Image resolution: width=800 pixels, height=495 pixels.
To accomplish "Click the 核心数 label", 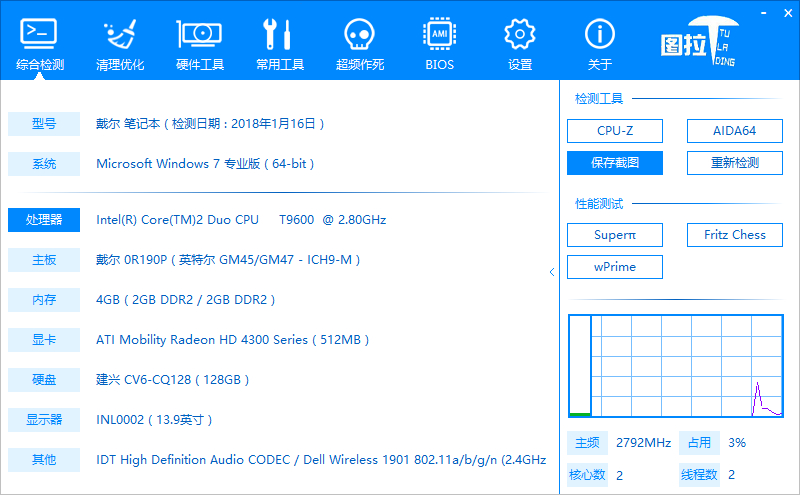I will pyautogui.click(x=587, y=475).
